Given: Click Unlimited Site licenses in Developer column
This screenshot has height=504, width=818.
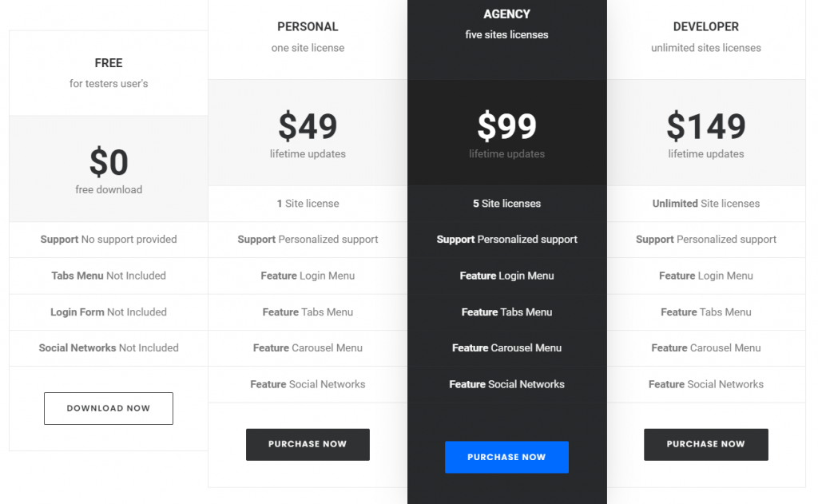Looking at the screenshot, I should click(705, 204).
